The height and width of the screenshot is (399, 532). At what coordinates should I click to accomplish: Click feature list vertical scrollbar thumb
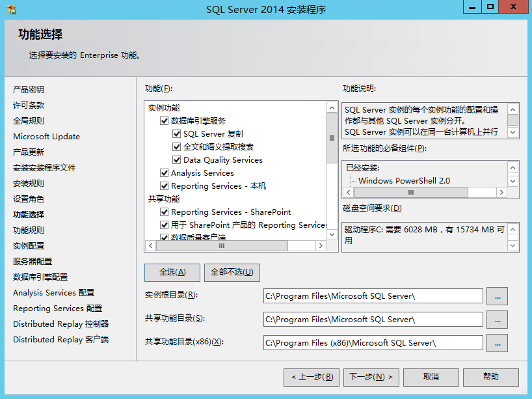click(x=332, y=138)
